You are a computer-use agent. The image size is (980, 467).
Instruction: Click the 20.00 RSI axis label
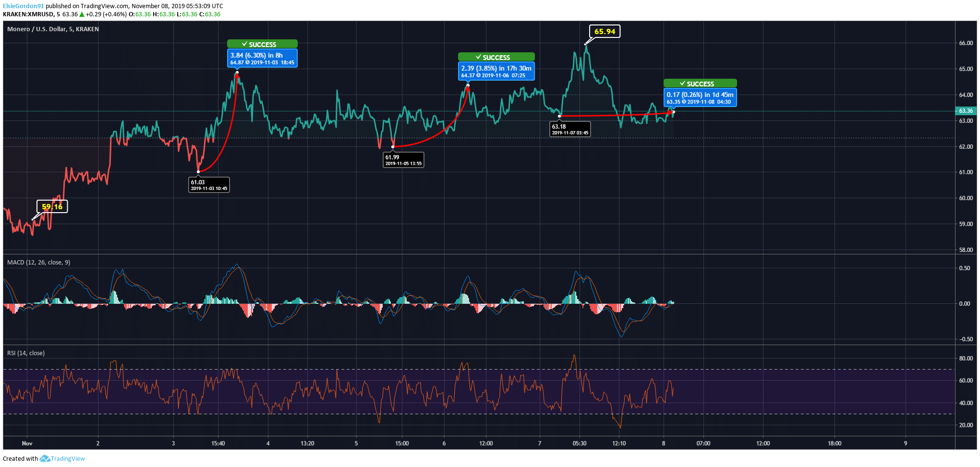tap(966, 425)
